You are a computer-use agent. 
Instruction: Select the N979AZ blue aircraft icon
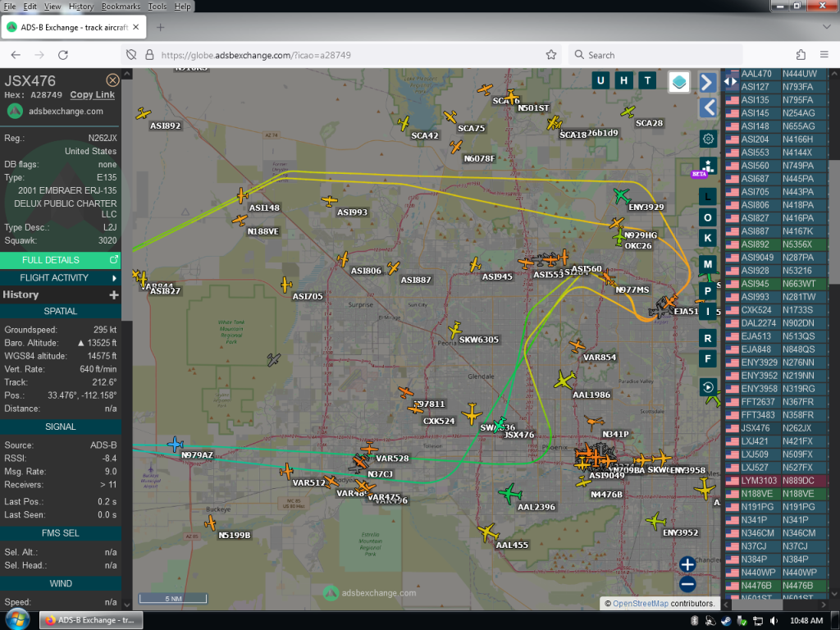(x=176, y=444)
